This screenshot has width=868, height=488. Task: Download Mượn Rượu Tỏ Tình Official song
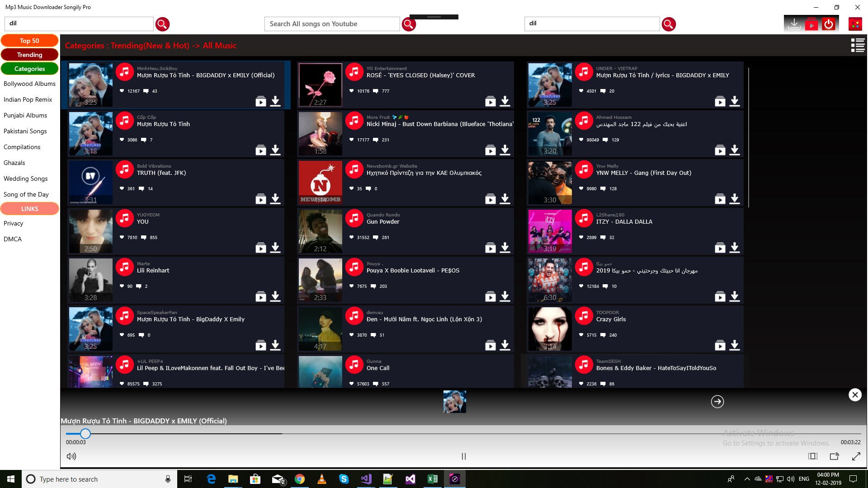click(x=275, y=101)
